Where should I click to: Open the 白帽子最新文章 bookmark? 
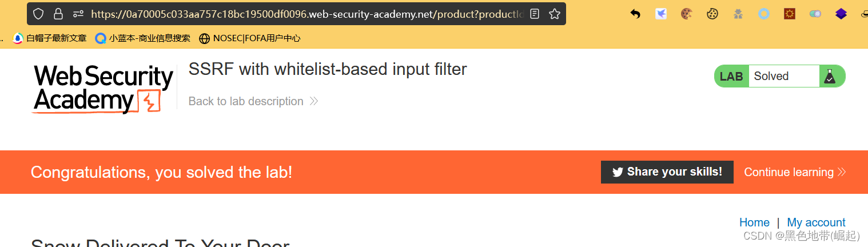coord(50,38)
